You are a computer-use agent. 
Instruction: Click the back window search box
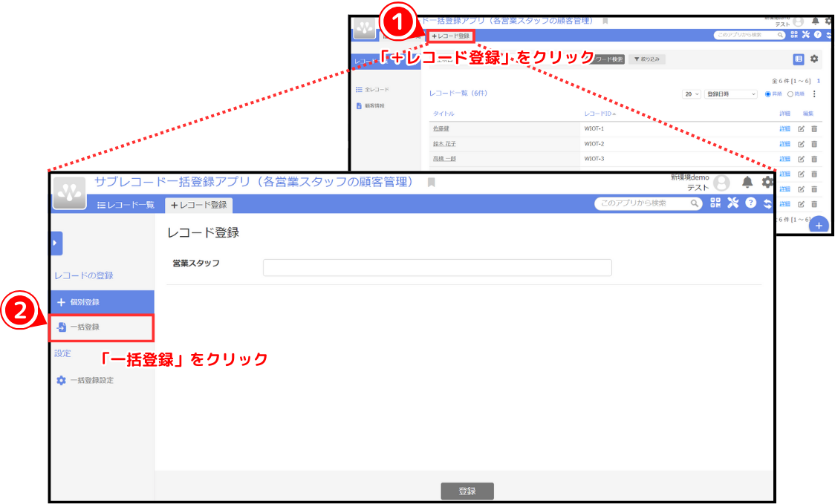tap(750, 35)
